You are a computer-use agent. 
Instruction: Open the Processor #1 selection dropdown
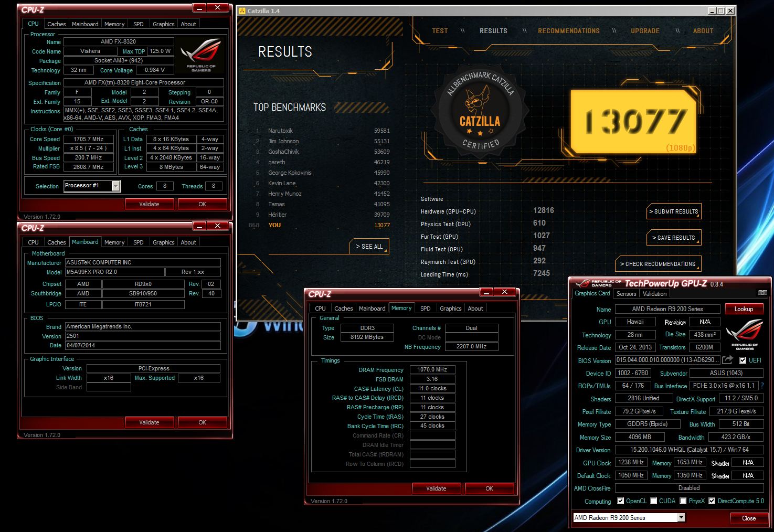(116, 186)
